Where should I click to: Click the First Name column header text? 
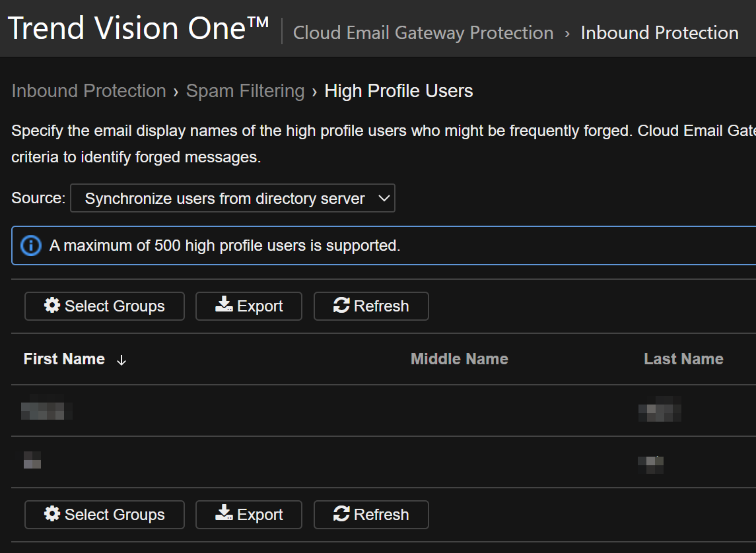[64, 359]
